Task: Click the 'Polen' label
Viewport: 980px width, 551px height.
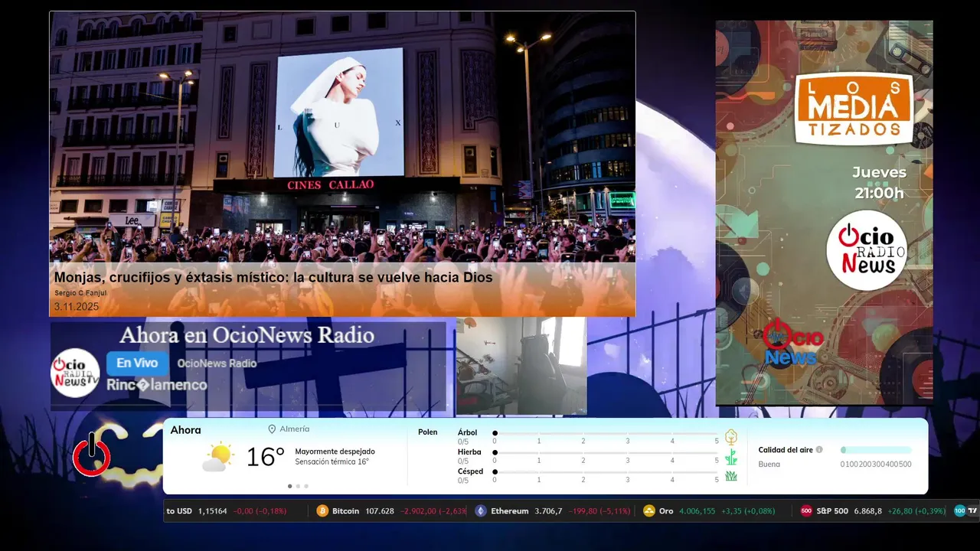Action: (x=428, y=432)
